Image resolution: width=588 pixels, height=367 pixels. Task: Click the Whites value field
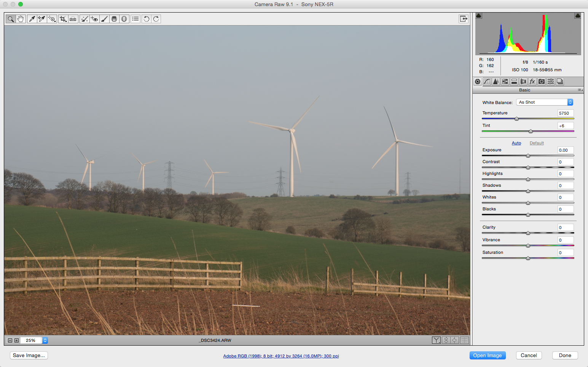click(566, 197)
